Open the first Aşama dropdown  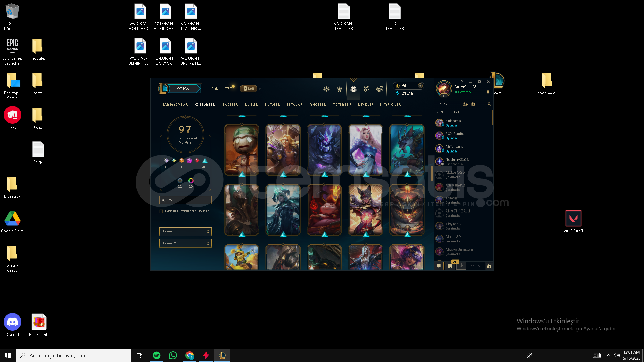185,231
